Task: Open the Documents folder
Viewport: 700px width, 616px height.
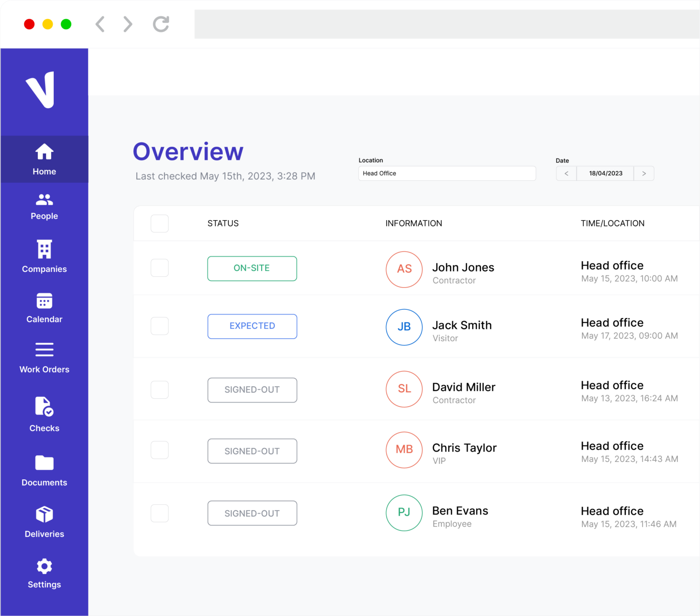Action: [x=44, y=469]
